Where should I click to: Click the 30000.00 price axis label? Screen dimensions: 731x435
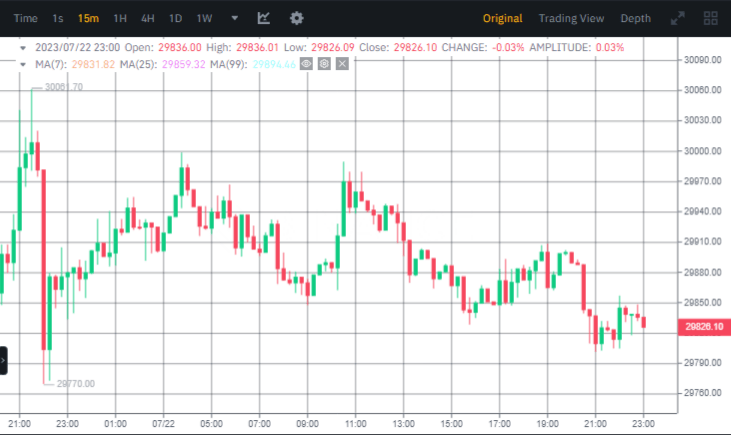coord(702,151)
